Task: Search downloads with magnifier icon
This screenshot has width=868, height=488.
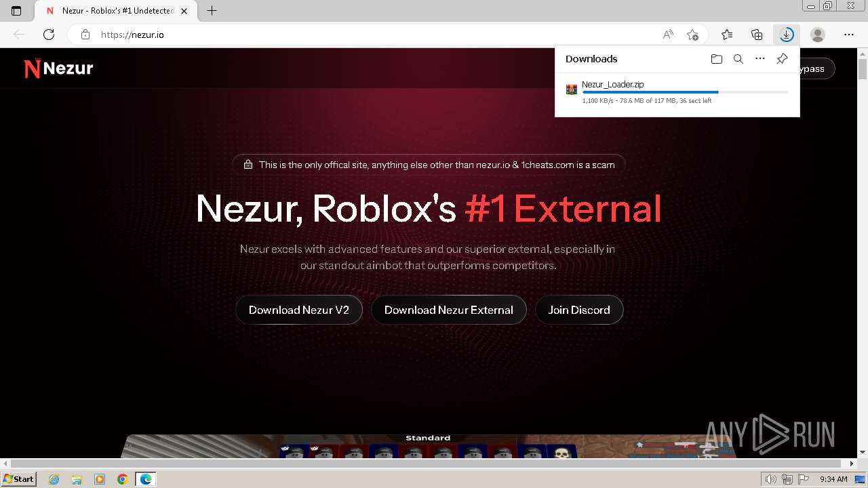Action: click(738, 59)
